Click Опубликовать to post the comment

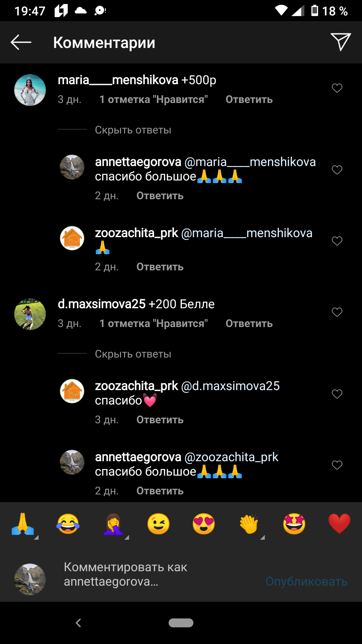(x=306, y=581)
